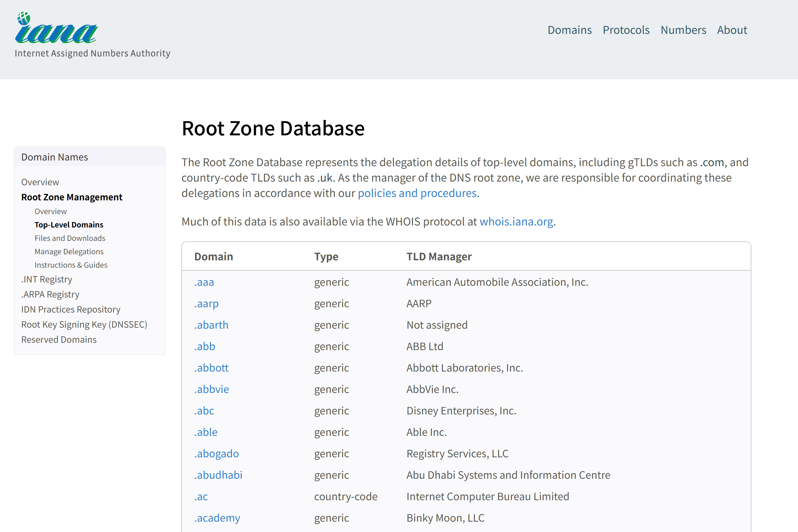Click the 'Registry Services, LLC' cell
The width and height of the screenshot is (798, 532).
[x=457, y=454]
